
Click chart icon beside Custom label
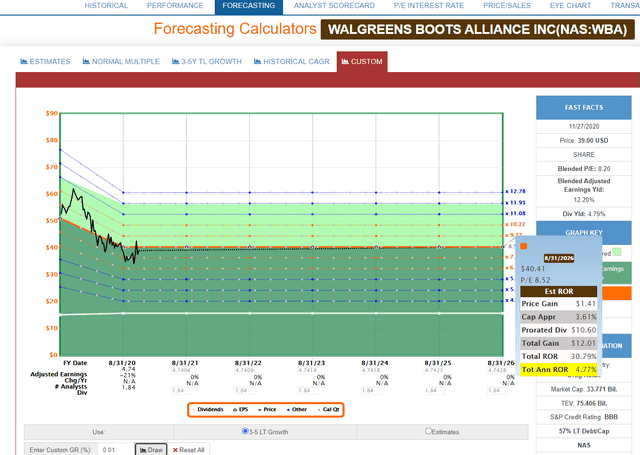(x=345, y=61)
